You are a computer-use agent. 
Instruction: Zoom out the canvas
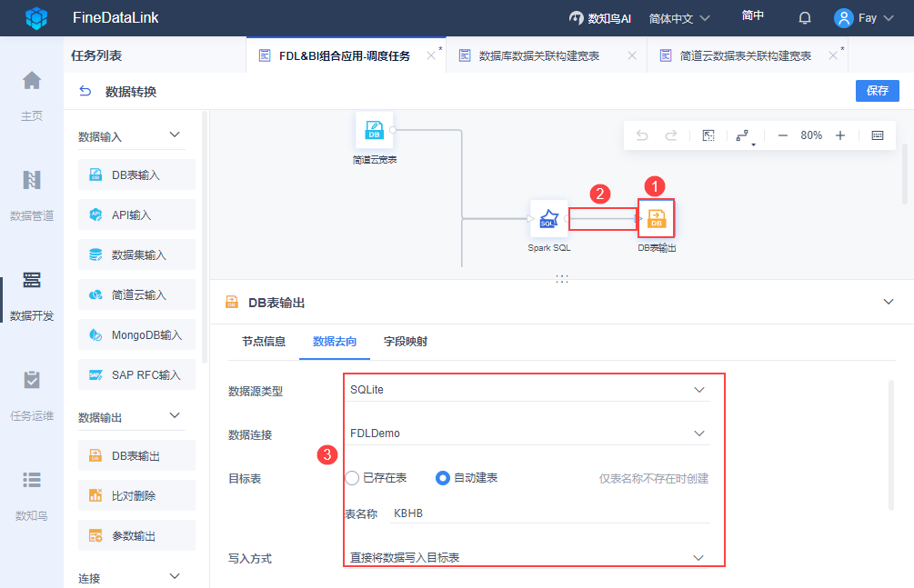pyautogui.click(x=783, y=135)
